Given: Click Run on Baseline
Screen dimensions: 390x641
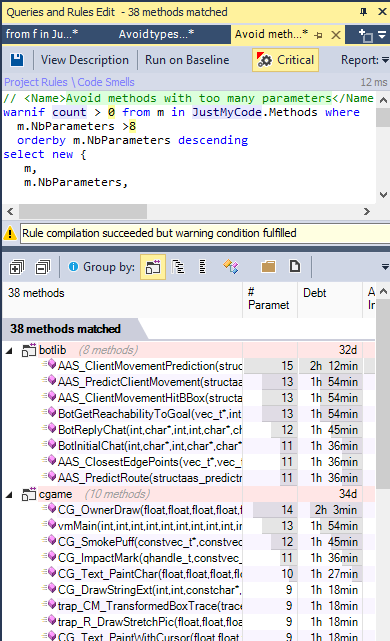Looking at the screenshot, I should 187,60.
